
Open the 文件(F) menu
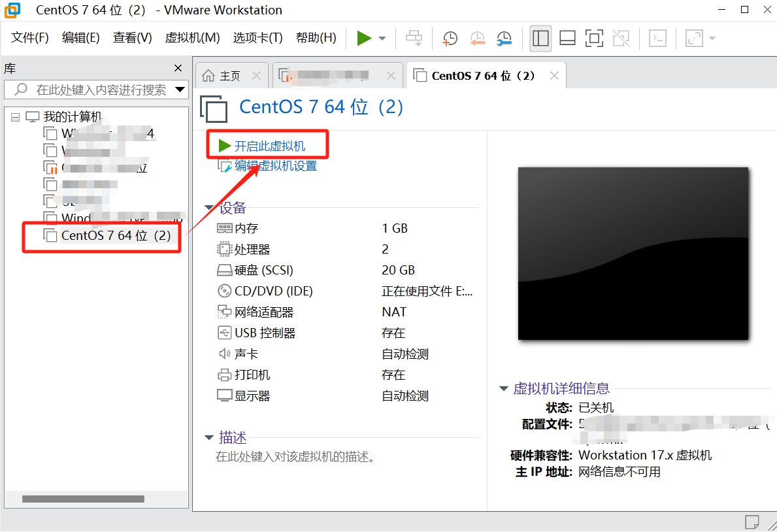29,38
